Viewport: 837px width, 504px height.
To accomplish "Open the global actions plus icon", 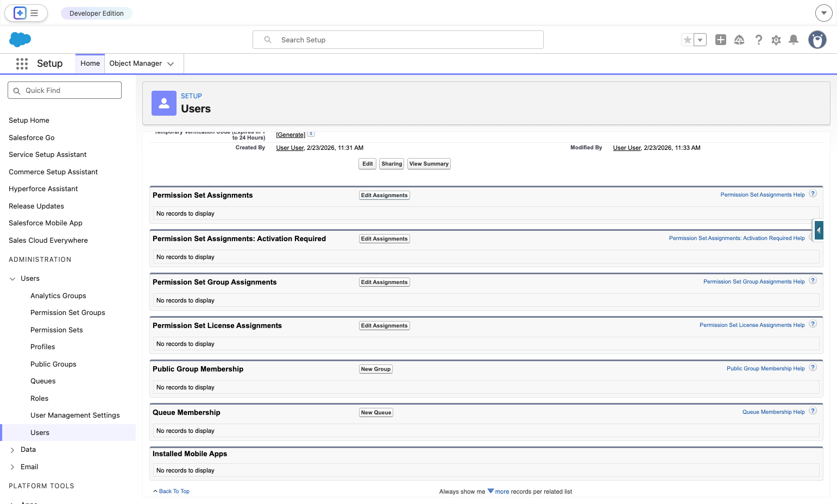I will [x=721, y=40].
